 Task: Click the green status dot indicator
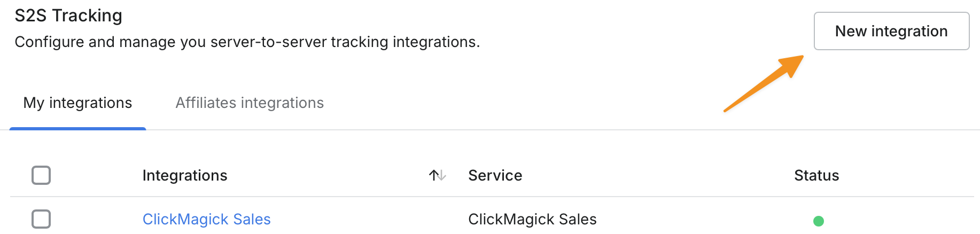818,221
